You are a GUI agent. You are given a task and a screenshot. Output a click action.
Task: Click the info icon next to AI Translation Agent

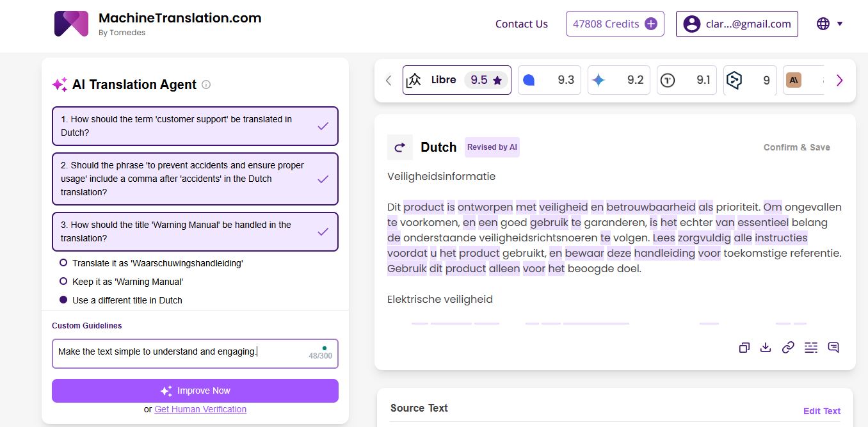pyautogui.click(x=206, y=85)
